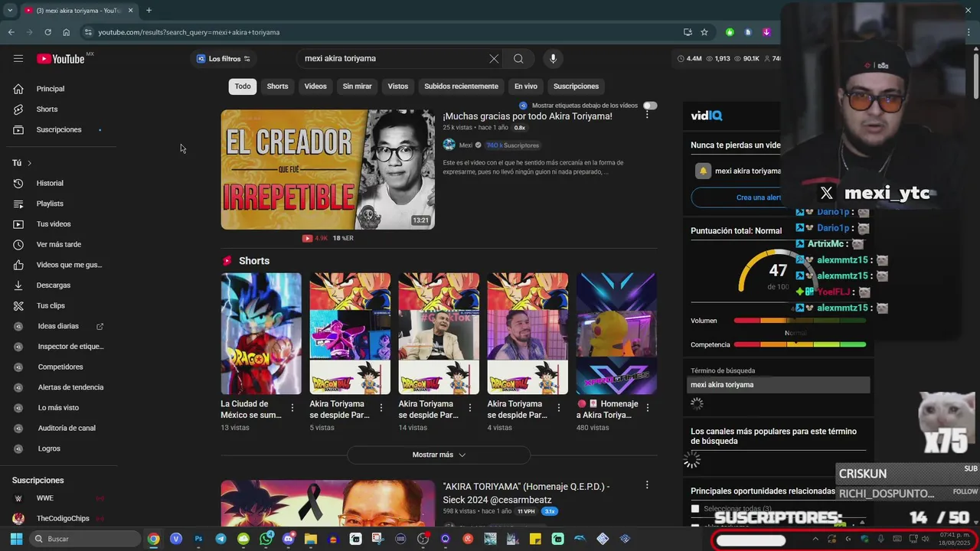This screenshot has width=980, height=551.
Task: Open ¡Muchas gracias por todo Akira Toriyama! title
Action: (x=528, y=116)
